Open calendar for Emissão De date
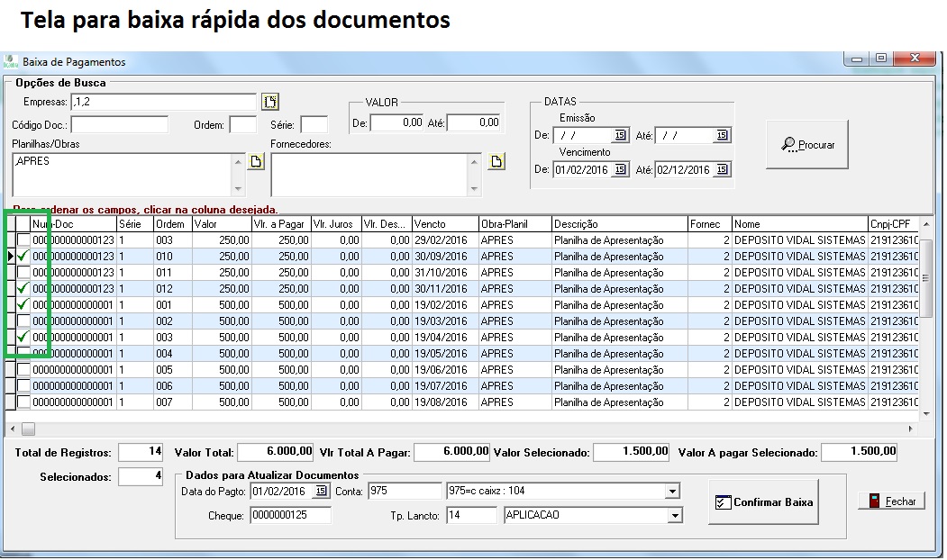 coord(620,136)
